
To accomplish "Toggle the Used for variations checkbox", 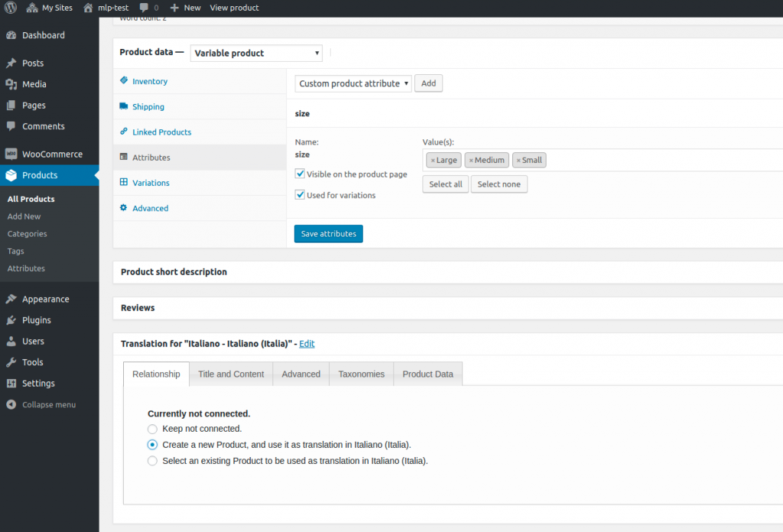I will [x=301, y=195].
